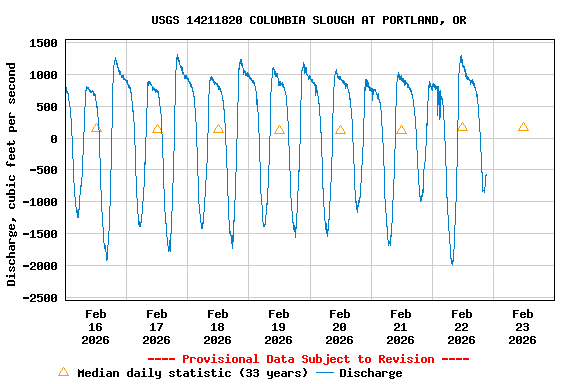Click the median triangle marker above Feb 20
Screen dimensions: 576x384
pos(340,130)
